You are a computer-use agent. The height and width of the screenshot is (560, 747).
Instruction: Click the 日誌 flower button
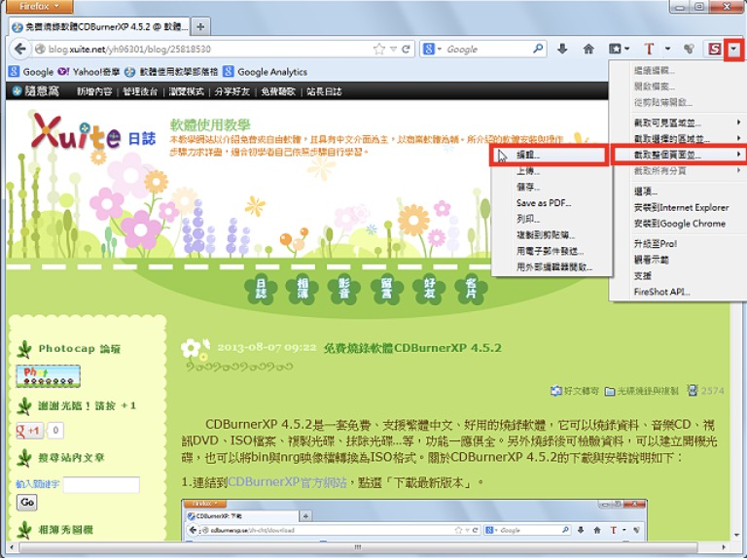[261, 289]
